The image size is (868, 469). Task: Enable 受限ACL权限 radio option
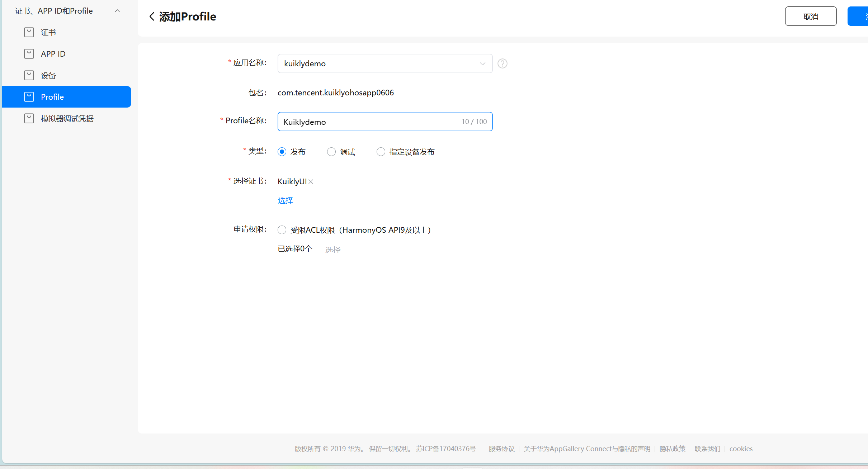pyautogui.click(x=282, y=230)
